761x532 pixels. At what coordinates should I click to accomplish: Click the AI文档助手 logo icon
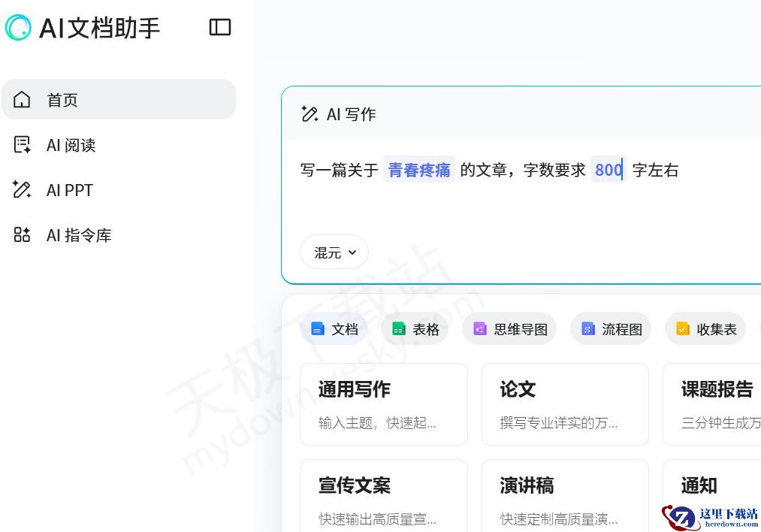coord(18,28)
